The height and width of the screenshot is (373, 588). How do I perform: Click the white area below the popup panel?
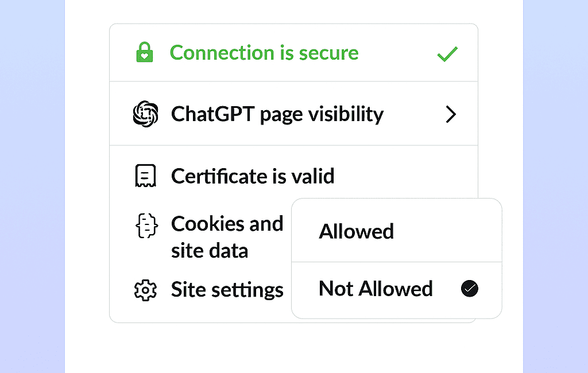(293, 347)
